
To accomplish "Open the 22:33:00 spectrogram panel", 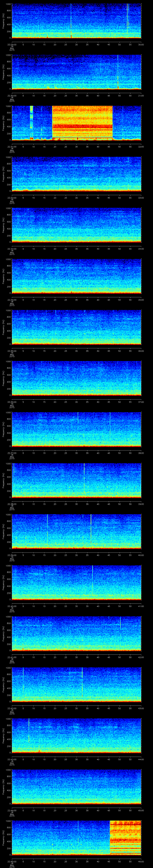I will [77, 225].
